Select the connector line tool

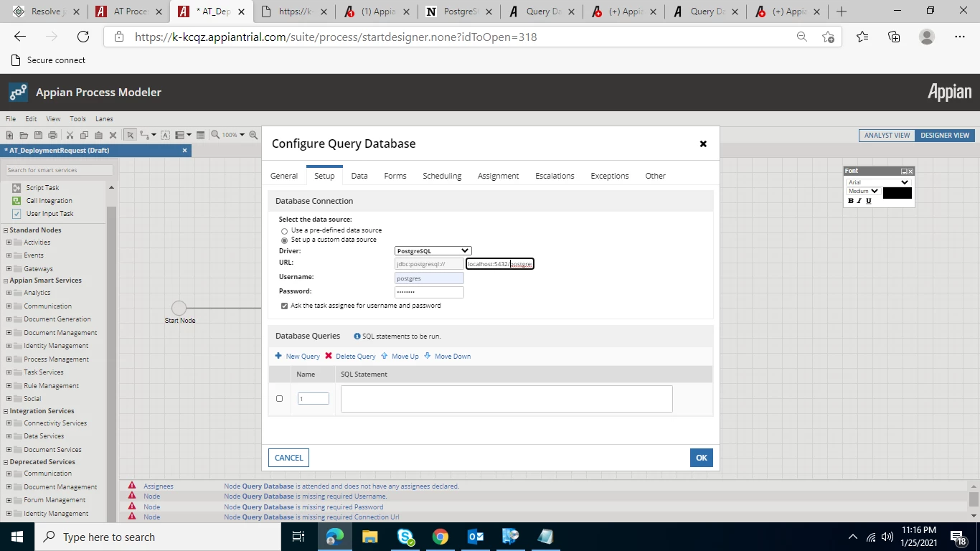145,135
